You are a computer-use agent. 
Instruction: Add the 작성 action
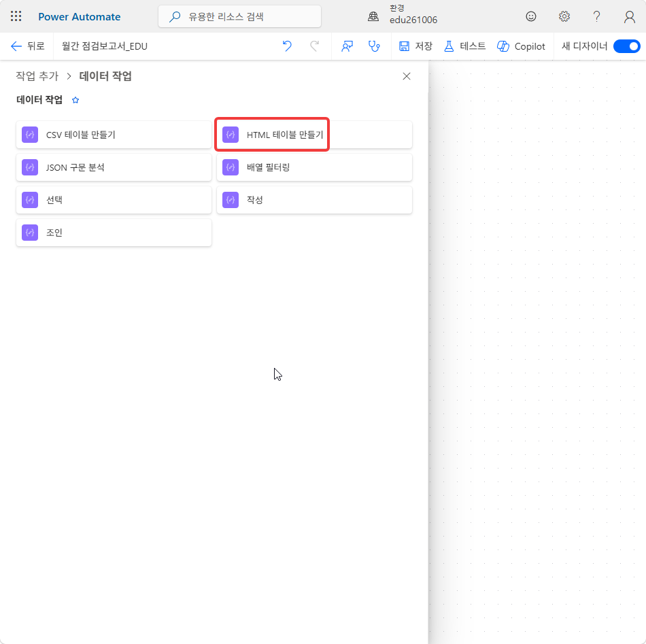[x=314, y=200]
